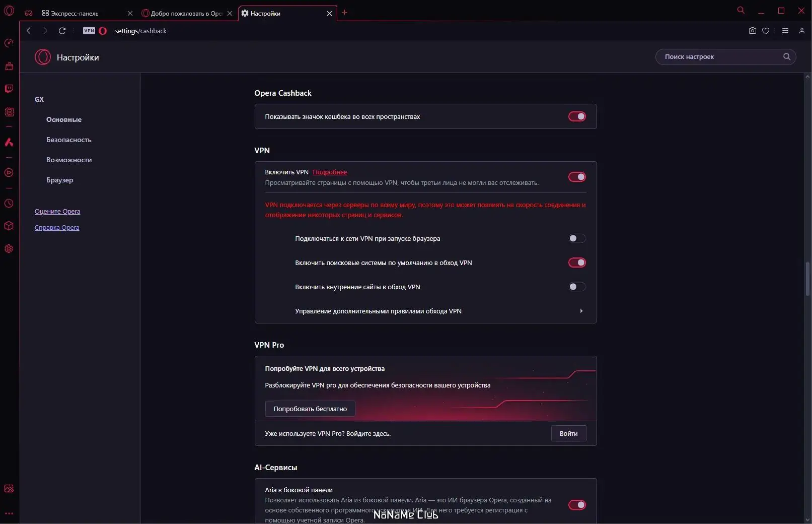The width and height of the screenshot is (812, 524).
Task: Open the Player sidebar icon
Action: tap(9, 173)
